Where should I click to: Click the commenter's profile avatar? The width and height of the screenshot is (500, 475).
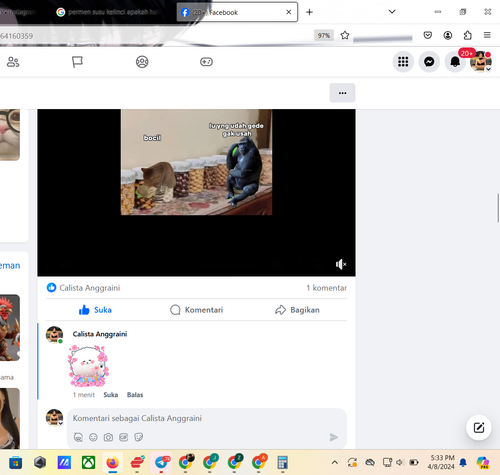54,335
